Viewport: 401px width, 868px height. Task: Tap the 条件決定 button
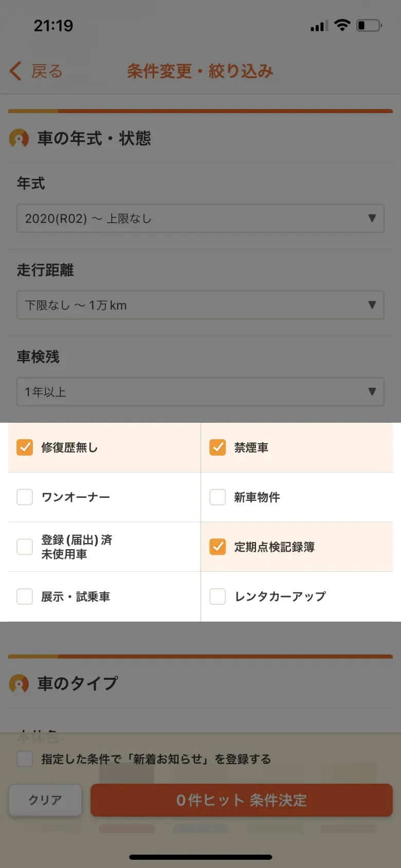point(241,800)
